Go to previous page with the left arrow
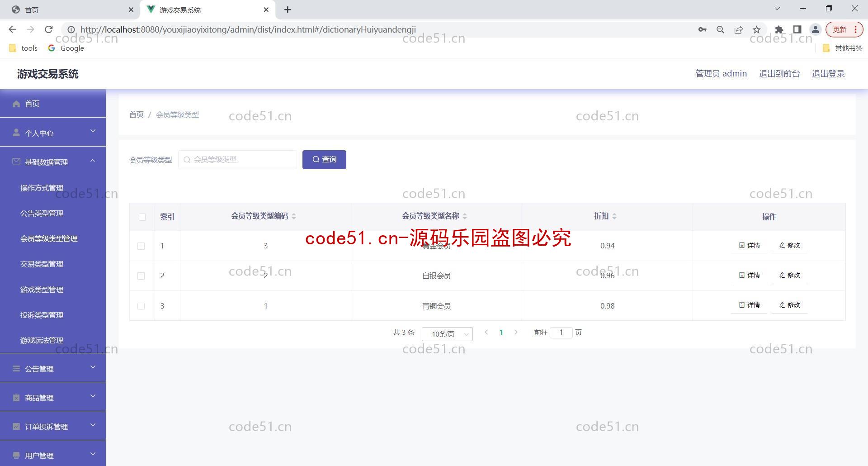868x466 pixels. click(x=486, y=332)
